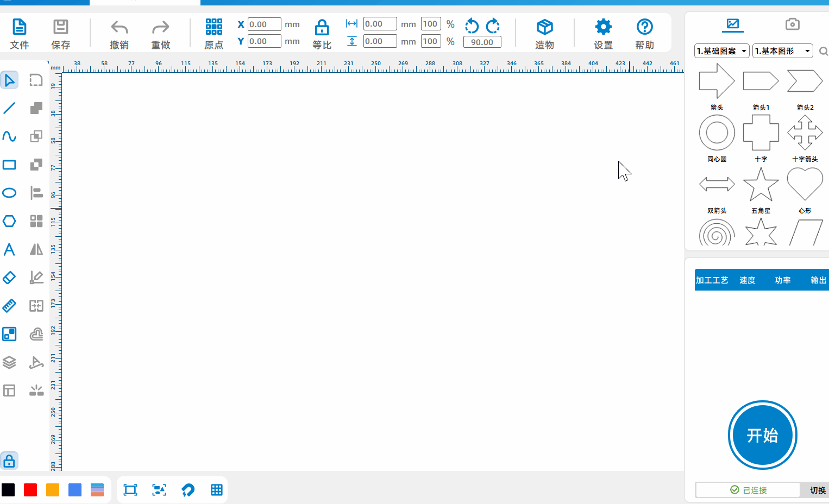
Task: Click the shape library search icon
Action: (824, 52)
